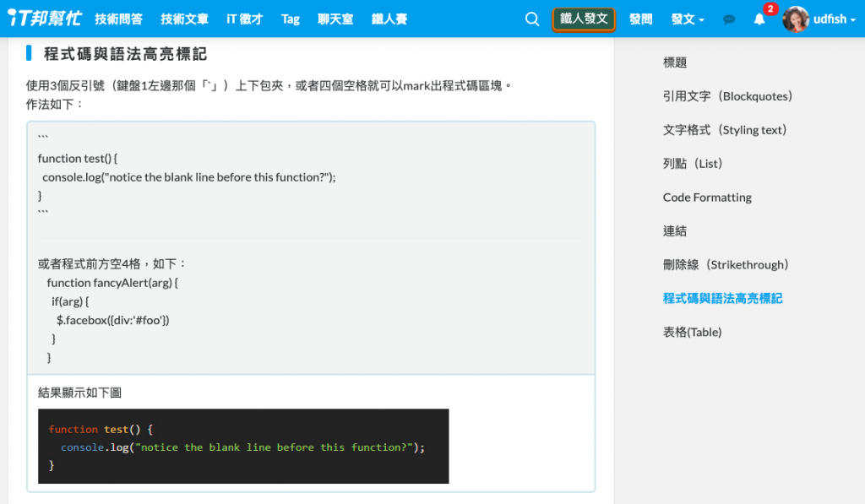
Task: Expand the udfish account dropdown
Action: (834, 19)
